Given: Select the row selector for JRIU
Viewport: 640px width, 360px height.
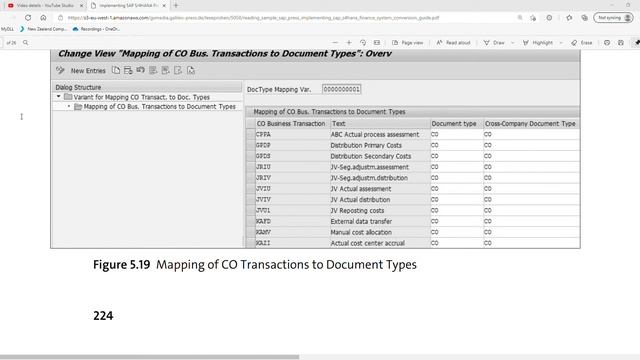Looking at the screenshot, I should 250,167.
